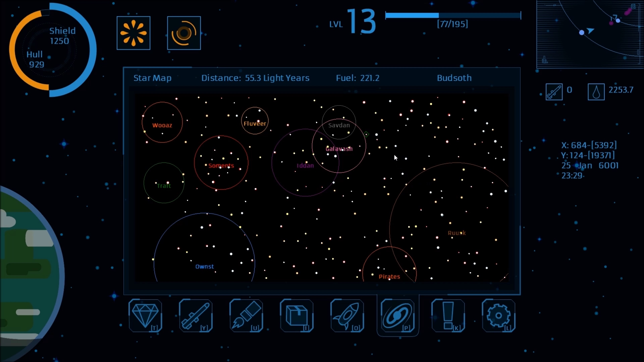Expand the Ownst system circle
Viewport: 644px width, 362px height.
(x=204, y=265)
